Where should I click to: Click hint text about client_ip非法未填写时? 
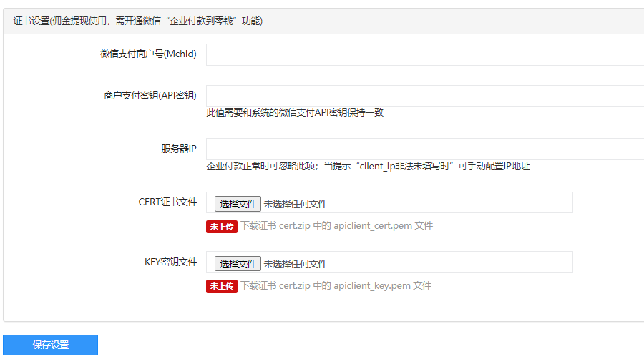pos(368,166)
